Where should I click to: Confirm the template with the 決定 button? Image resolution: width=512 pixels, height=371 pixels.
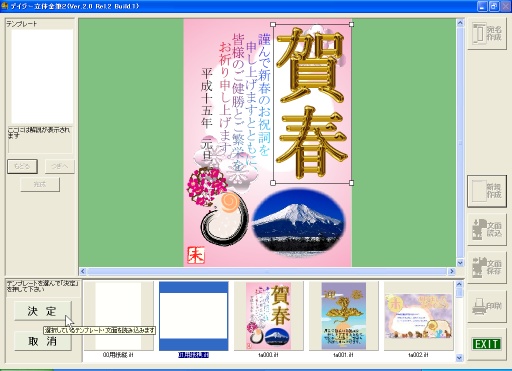pyautogui.click(x=43, y=311)
